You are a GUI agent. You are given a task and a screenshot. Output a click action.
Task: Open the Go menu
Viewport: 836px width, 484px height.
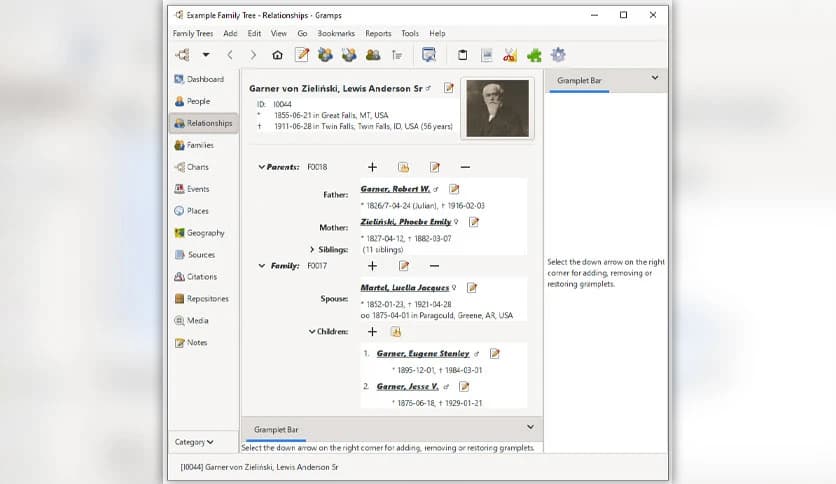click(x=302, y=33)
